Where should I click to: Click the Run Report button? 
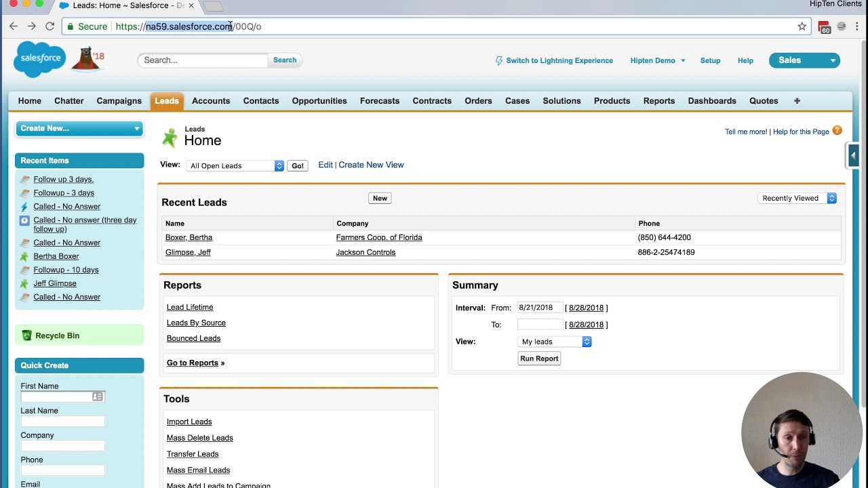click(539, 359)
